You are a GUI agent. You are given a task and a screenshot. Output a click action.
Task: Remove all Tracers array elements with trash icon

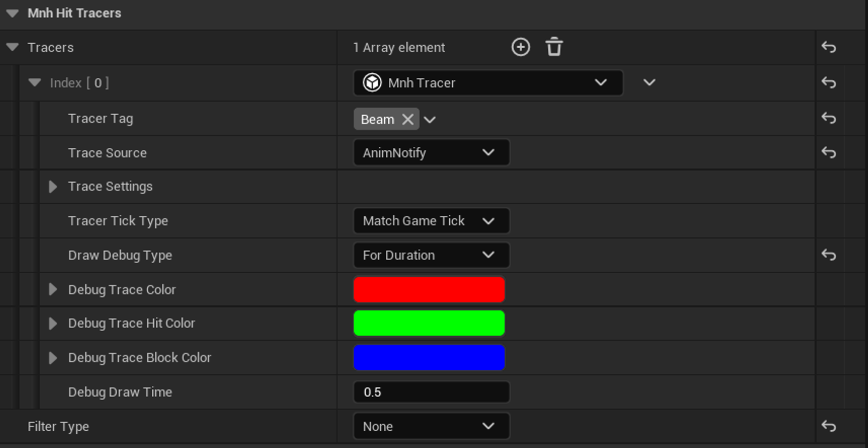pos(554,47)
